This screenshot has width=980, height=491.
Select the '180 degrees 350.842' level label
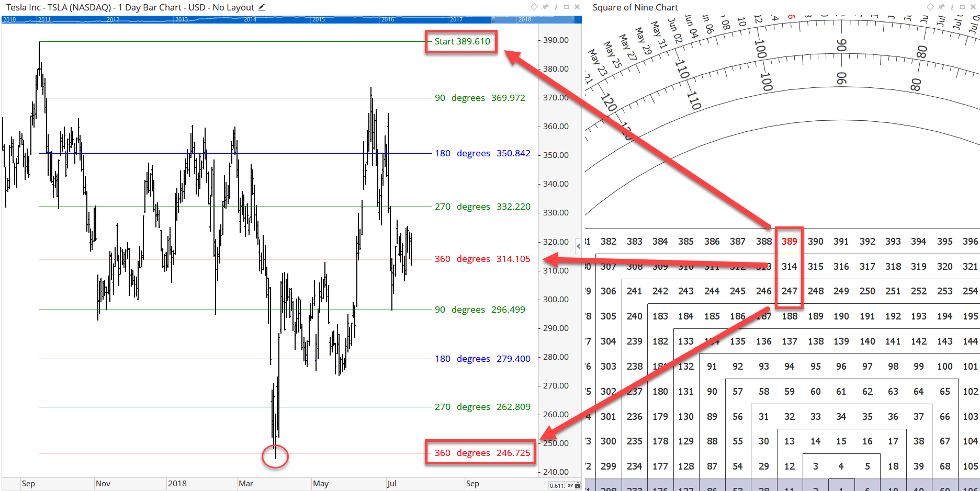pos(482,153)
